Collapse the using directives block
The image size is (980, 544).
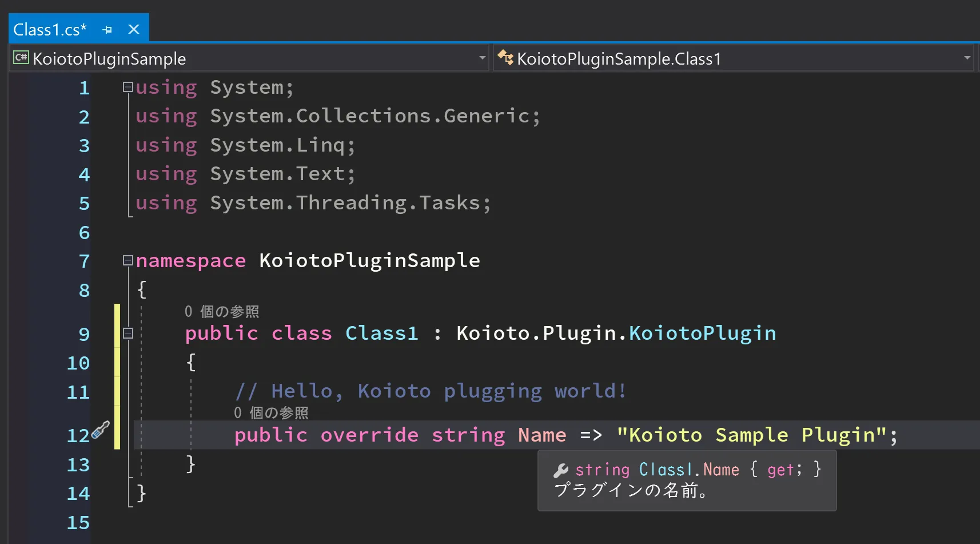click(x=128, y=87)
